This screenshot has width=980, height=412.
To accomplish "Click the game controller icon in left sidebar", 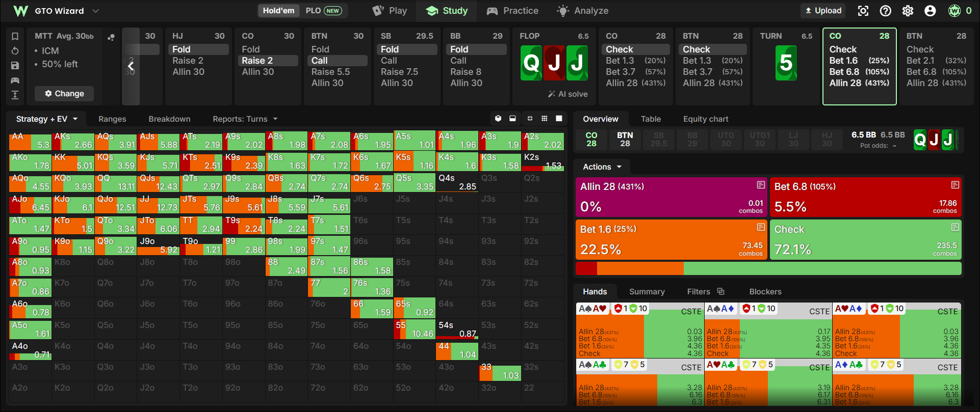I will pyautogui.click(x=15, y=80).
